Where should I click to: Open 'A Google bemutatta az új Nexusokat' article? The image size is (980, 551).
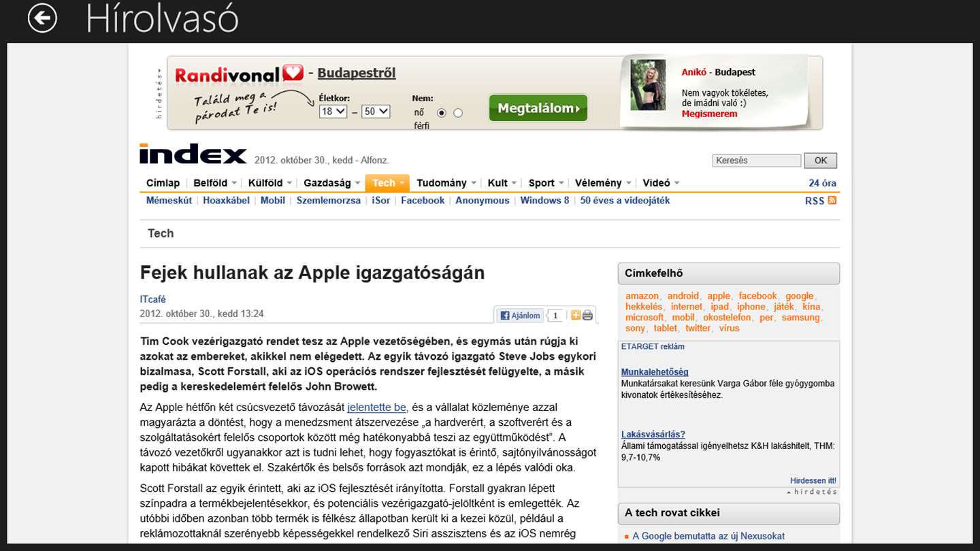[708, 536]
